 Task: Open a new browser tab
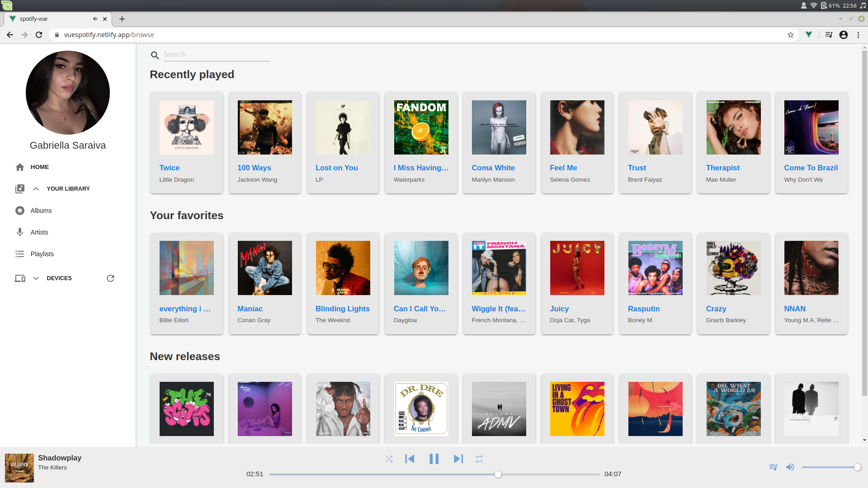click(x=122, y=19)
